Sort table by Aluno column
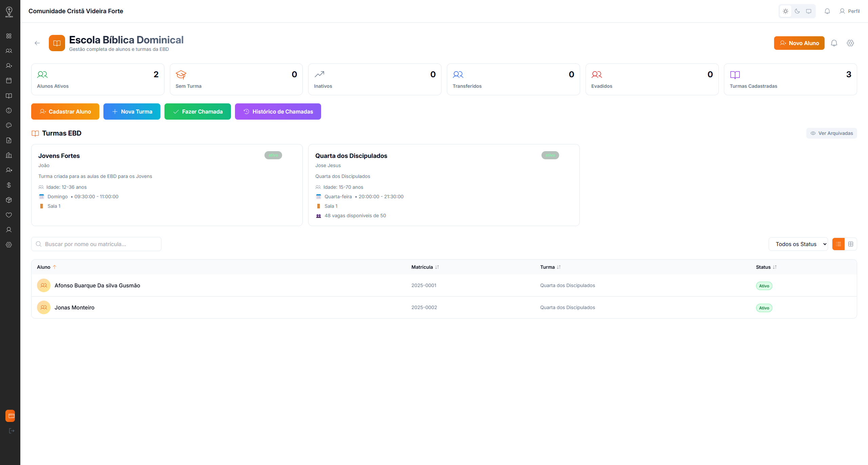This screenshot has height=465, width=868. (x=46, y=267)
